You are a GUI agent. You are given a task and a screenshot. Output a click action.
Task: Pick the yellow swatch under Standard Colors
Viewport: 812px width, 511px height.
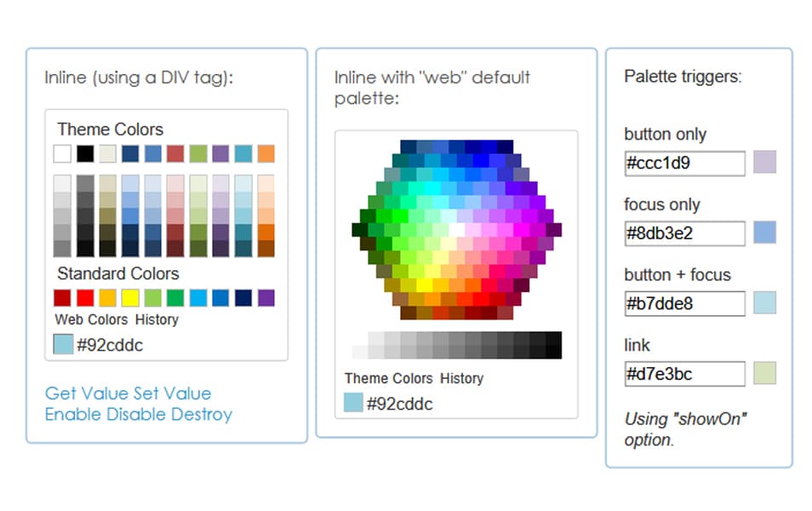(x=130, y=297)
